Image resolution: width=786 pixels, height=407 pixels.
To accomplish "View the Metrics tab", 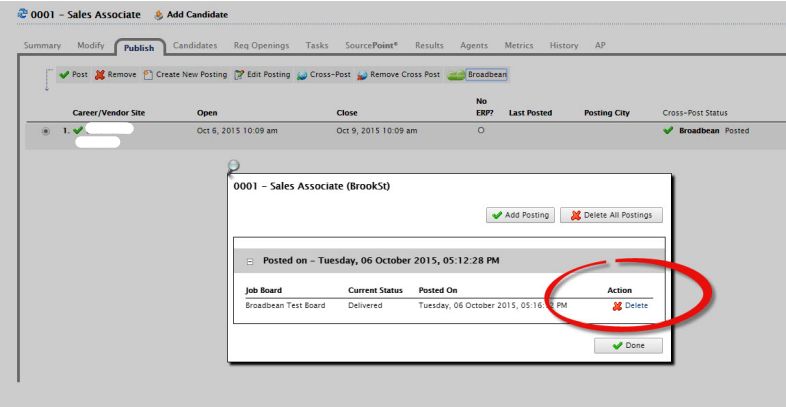I will [x=519, y=45].
